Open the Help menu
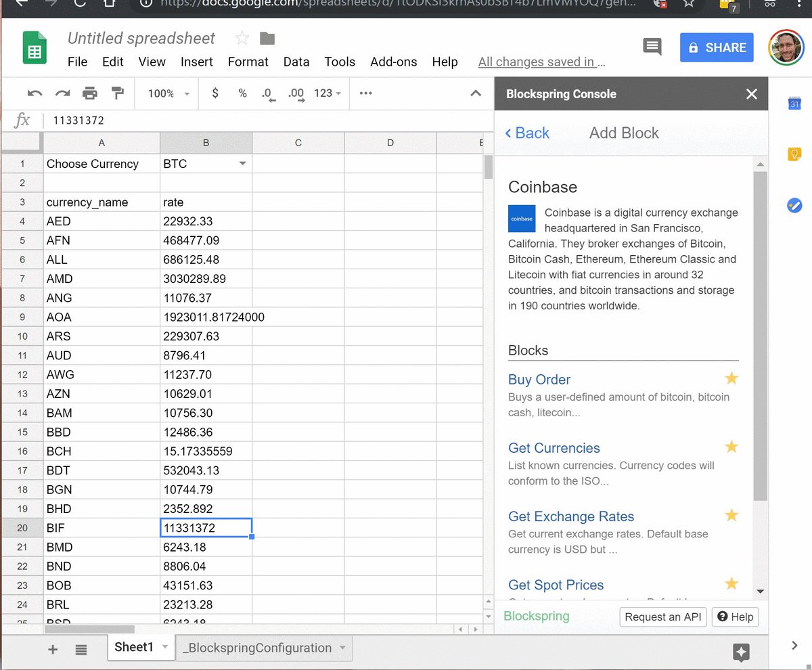Viewport: 812px width, 670px height. coord(445,62)
